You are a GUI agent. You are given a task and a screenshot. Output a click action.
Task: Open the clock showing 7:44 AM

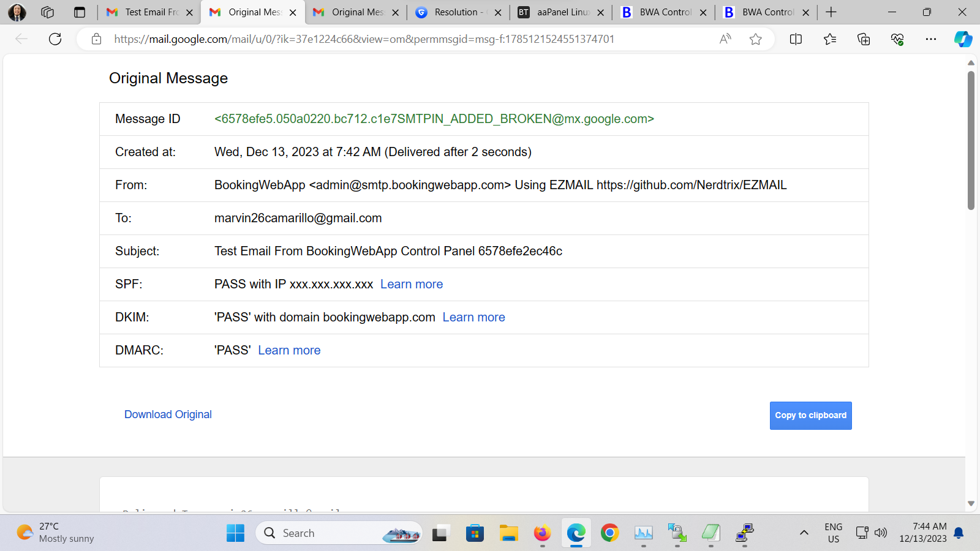coord(923,533)
